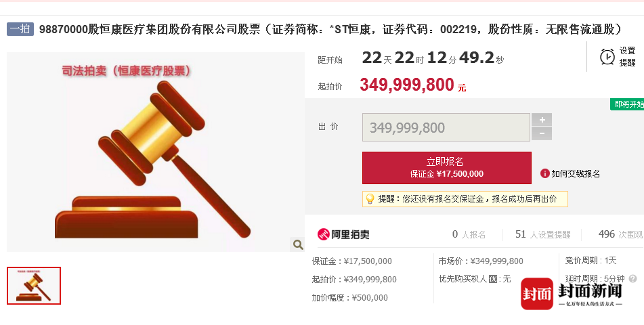Click the alarm clock reminder icon

607,57
